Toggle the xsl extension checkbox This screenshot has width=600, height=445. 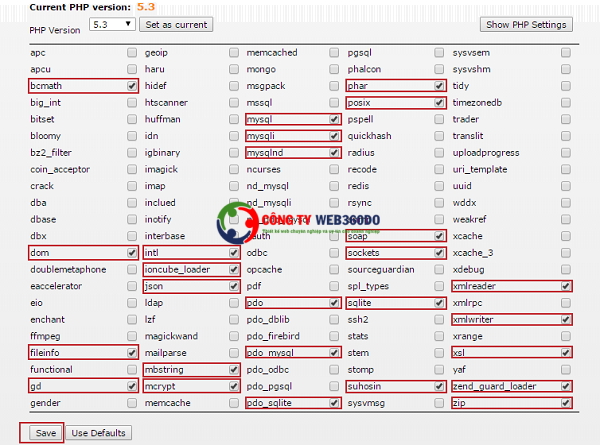(x=566, y=353)
